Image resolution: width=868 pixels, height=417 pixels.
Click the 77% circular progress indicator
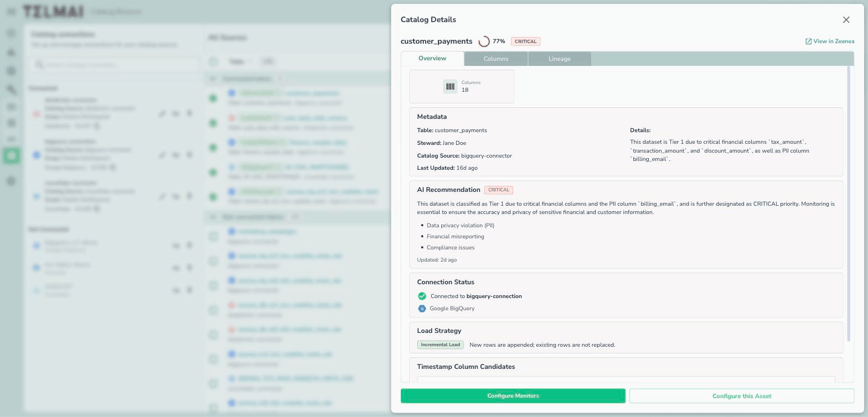pyautogui.click(x=484, y=41)
